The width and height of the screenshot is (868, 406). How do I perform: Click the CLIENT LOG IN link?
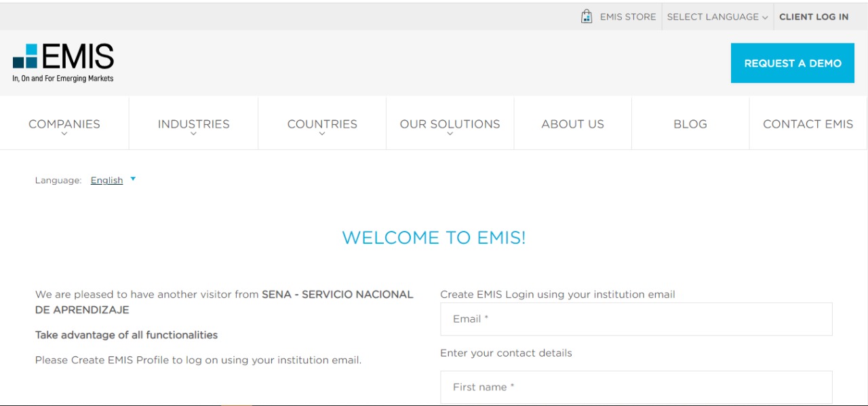[x=814, y=17]
